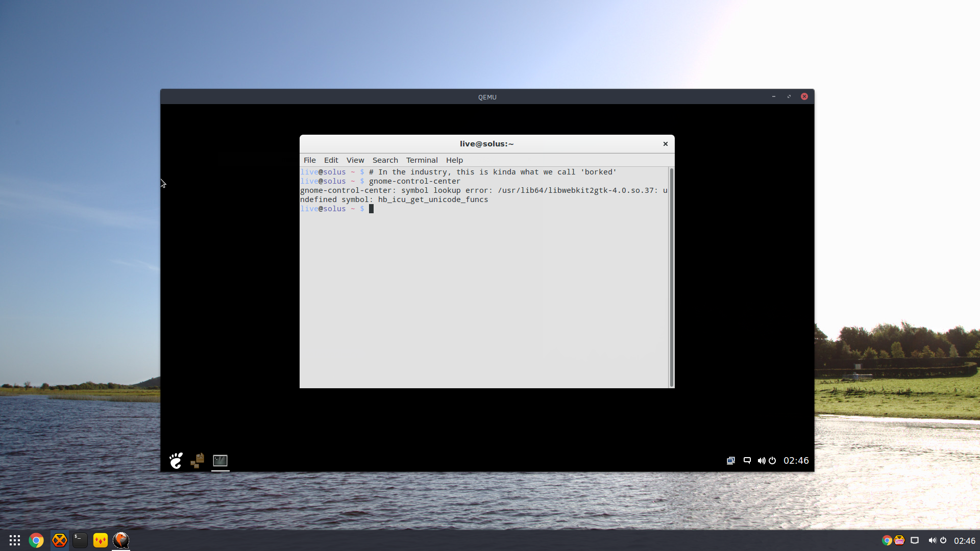Open the View menu in the terminal
The image size is (980, 551).
tap(355, 160)
